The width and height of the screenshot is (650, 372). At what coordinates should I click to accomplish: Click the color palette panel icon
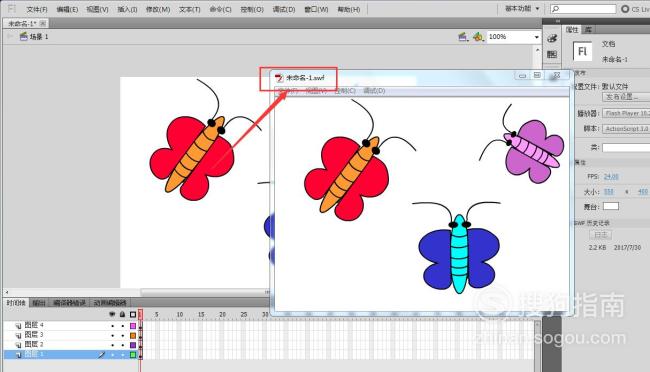(x=552, y=39)
